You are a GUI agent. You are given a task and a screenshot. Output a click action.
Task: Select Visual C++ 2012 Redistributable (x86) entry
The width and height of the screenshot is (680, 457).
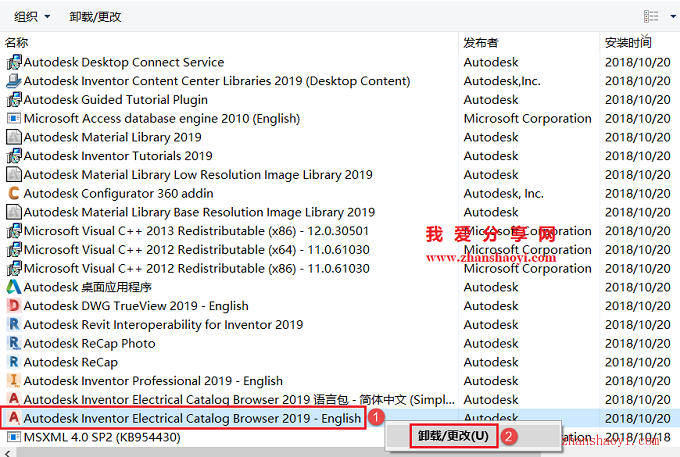point(197,268)
